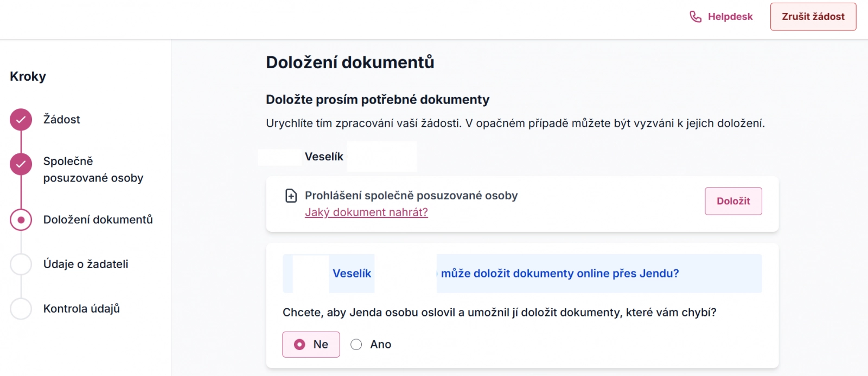Viewport: 868px width, 376px height.
Task: Click the Veselík name above document card
Action: 324,157
